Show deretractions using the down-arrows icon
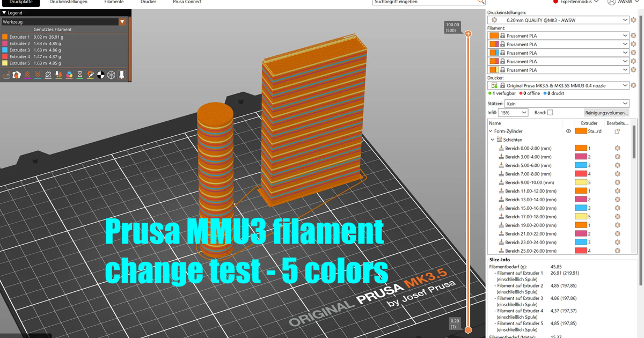Viewport: 644px width, 338px height. pyautogui.click(x=38, y=75)
